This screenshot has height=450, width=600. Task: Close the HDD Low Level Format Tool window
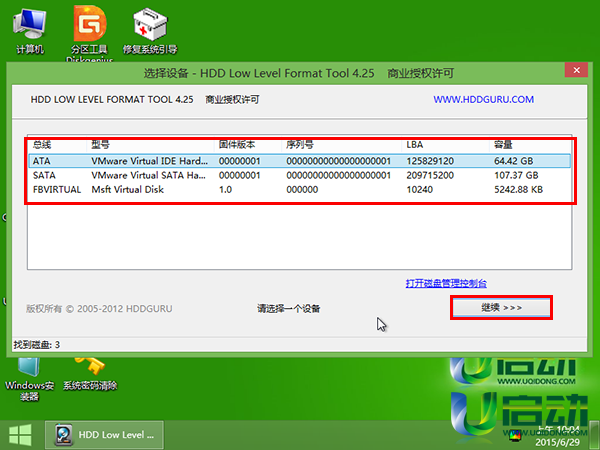click(x=576, y=70)
